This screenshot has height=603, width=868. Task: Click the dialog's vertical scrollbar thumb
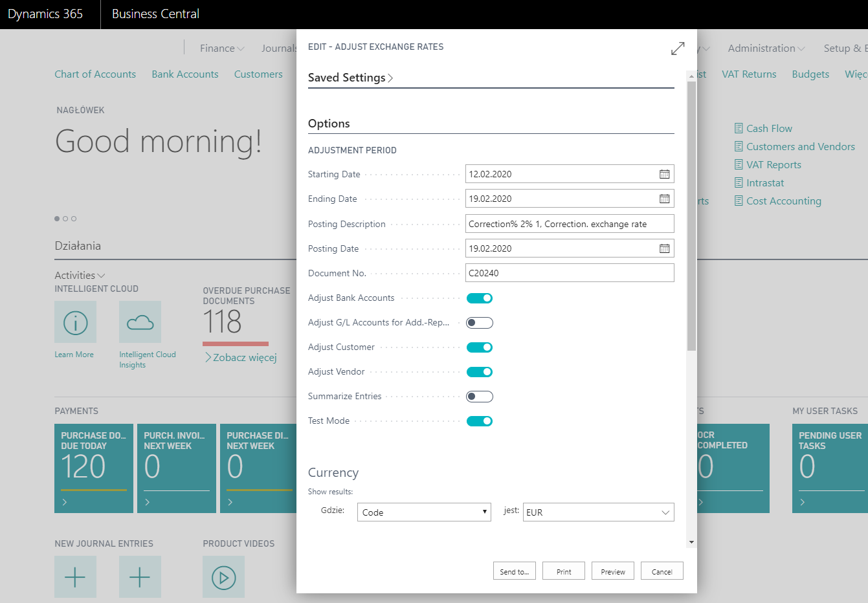691,216
